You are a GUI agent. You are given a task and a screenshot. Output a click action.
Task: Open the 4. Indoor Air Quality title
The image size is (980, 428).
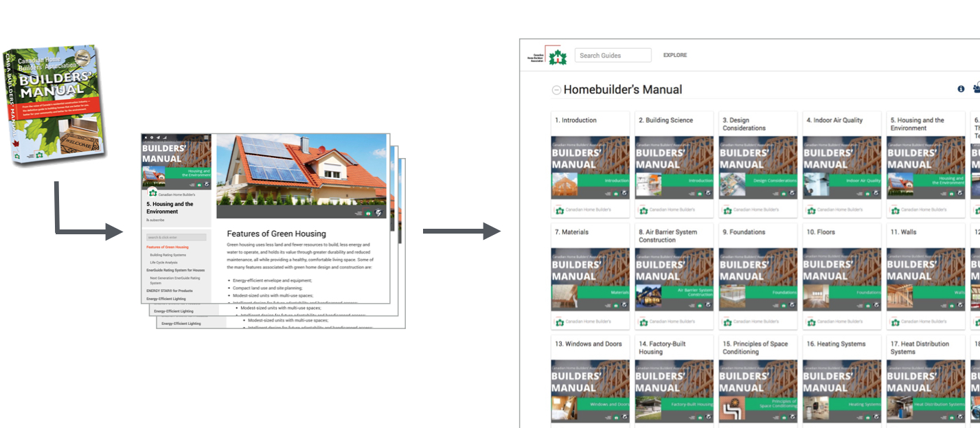[x=834, y=120]
